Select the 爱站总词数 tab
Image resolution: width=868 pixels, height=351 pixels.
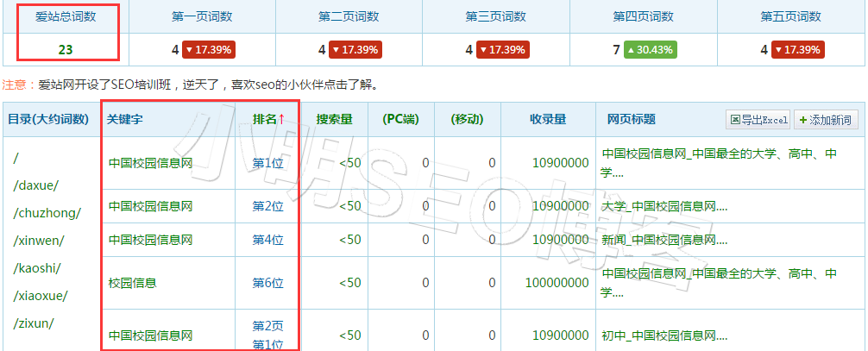66,16
